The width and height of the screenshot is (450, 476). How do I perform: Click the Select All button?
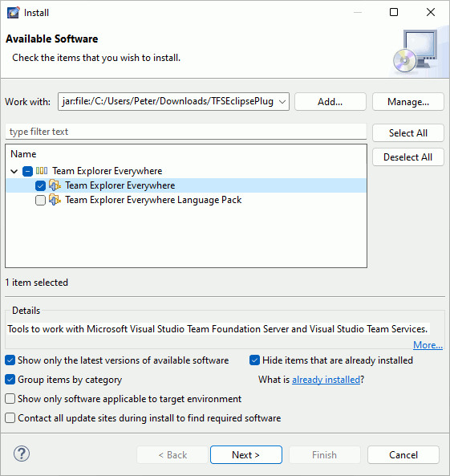tap(408, 133)
